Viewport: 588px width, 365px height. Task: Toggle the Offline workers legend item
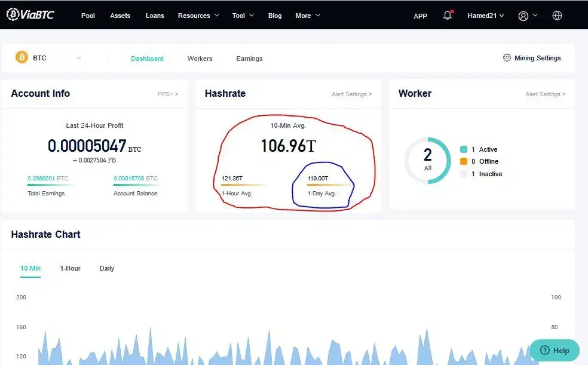(464, 161)
